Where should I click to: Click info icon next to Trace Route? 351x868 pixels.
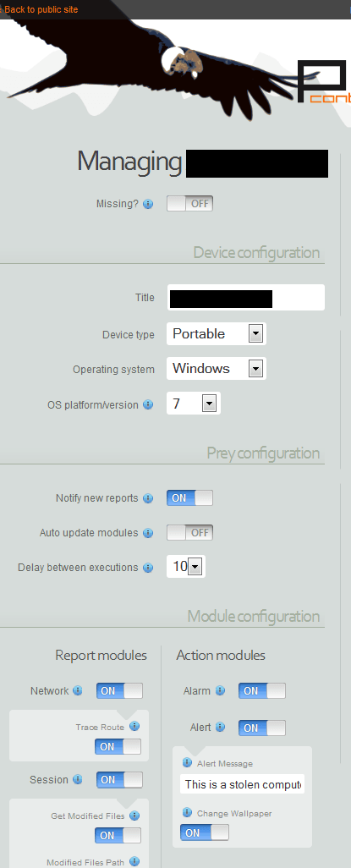tap(134, 726)
